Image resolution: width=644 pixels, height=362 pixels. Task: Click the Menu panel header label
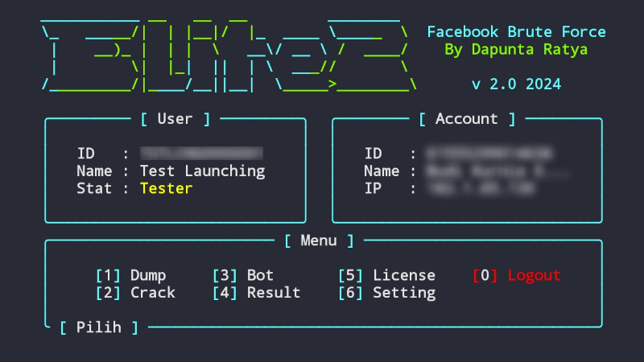click(x=319, y=241)
